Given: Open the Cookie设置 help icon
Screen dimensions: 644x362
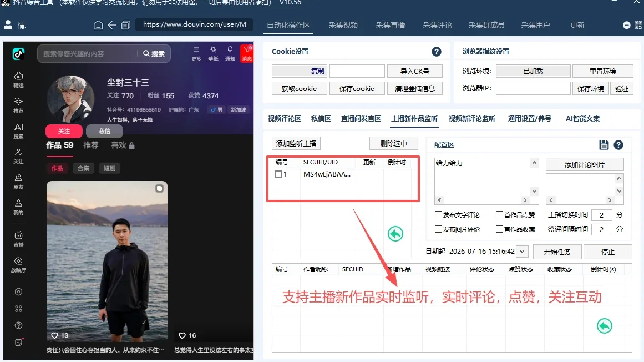Looking at the screenshot, I should (x=437, y=52).
